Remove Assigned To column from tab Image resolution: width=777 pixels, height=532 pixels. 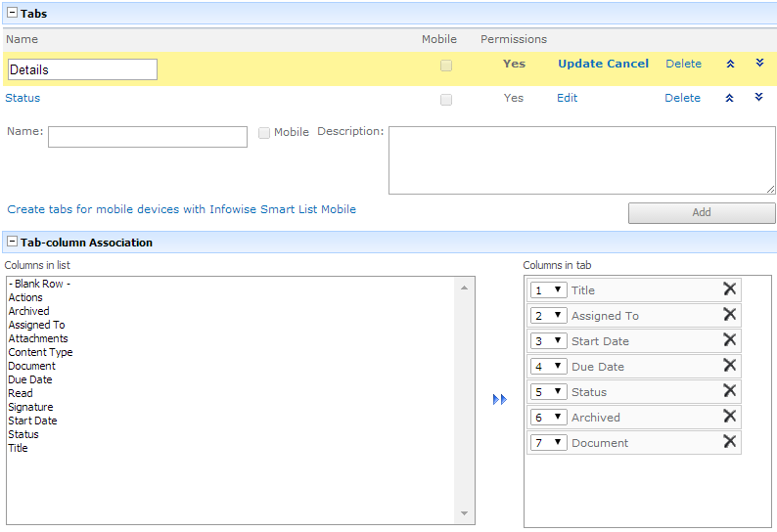pos(729,314)
